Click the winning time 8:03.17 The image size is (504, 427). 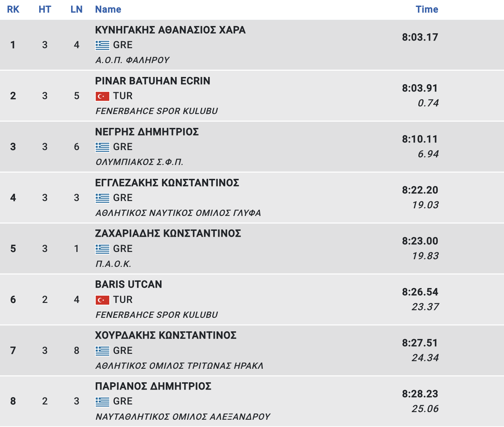click(x=420, y=37)
